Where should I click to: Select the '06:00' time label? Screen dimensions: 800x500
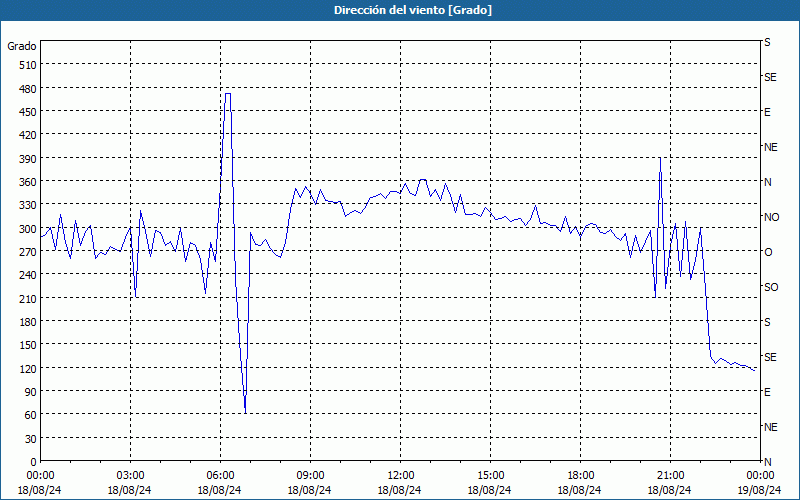(220, 476)
